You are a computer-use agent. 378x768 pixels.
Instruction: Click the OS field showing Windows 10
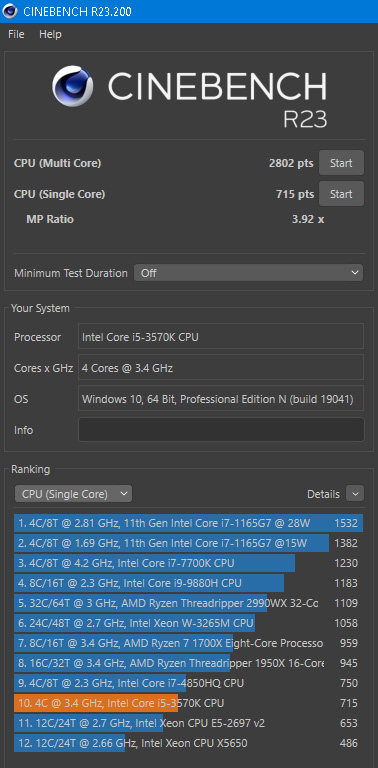click(x=221, y=399)
